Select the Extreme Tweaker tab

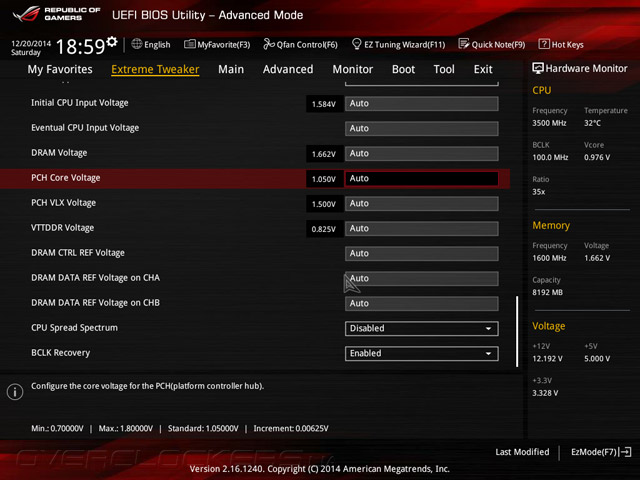(155, 69)
